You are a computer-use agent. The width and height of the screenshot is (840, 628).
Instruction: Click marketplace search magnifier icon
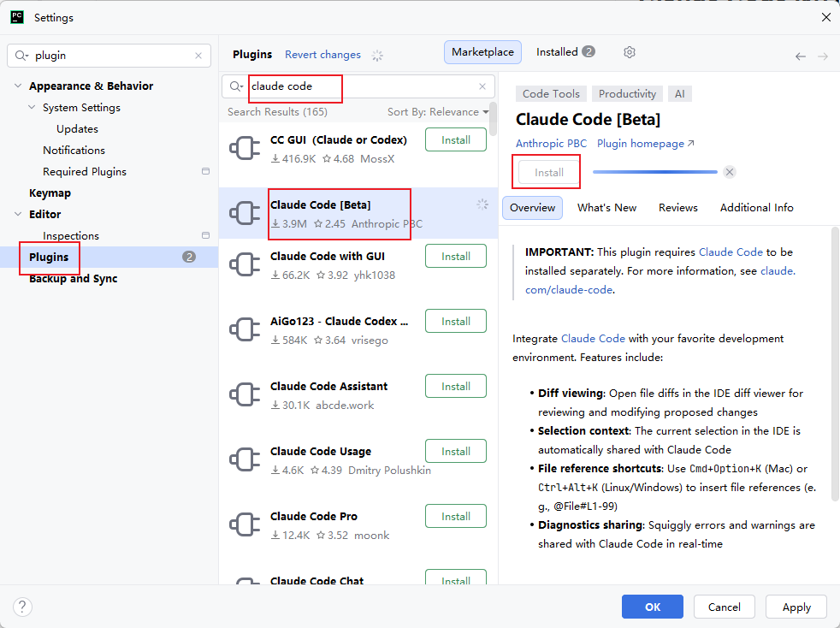tap(236, 86)
